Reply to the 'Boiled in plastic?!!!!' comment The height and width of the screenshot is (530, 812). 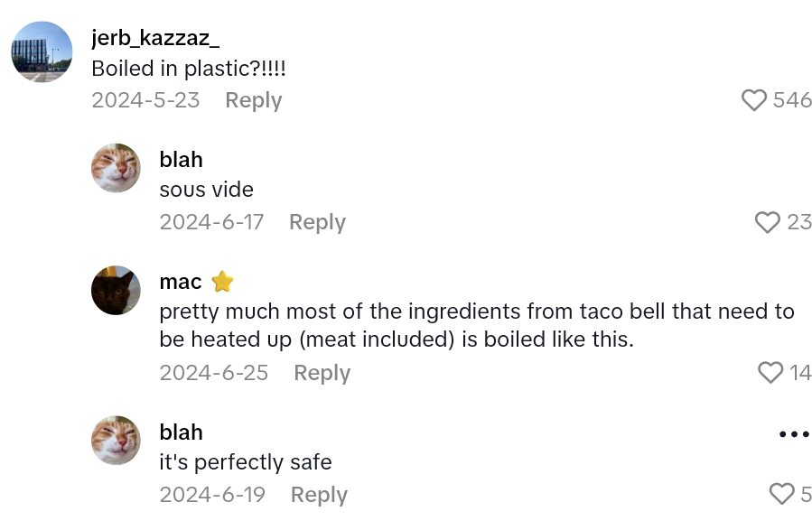(x=253, y=100)
